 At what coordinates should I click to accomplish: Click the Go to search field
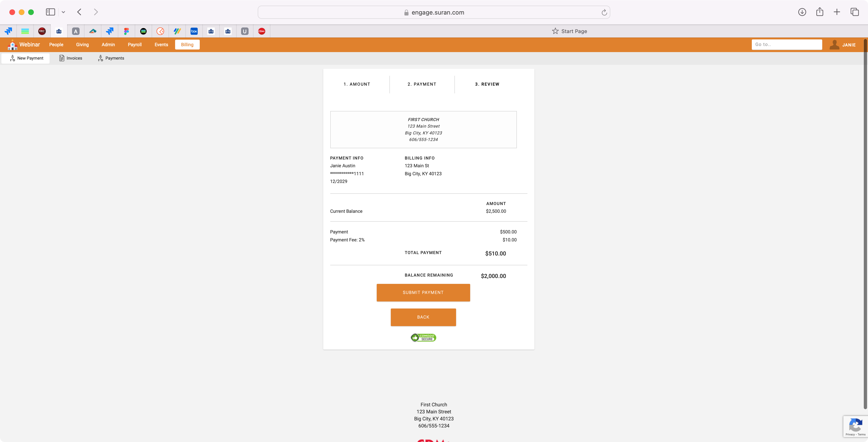tap(787, 45)
